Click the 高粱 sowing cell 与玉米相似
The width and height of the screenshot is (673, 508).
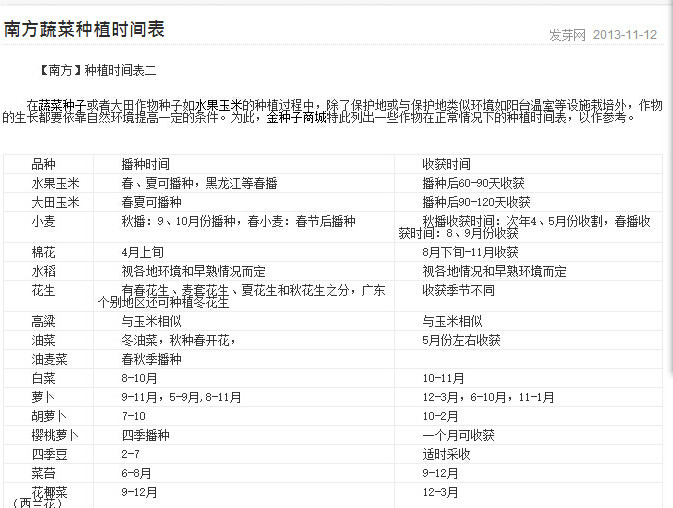pyautogui.click(x=152, y=321)
